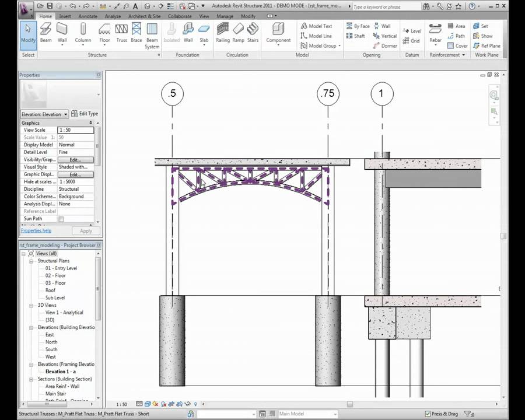Viewport: 525px width, 420px height.
Task: Start the Stairs tool
Action: tap(253, 32)
